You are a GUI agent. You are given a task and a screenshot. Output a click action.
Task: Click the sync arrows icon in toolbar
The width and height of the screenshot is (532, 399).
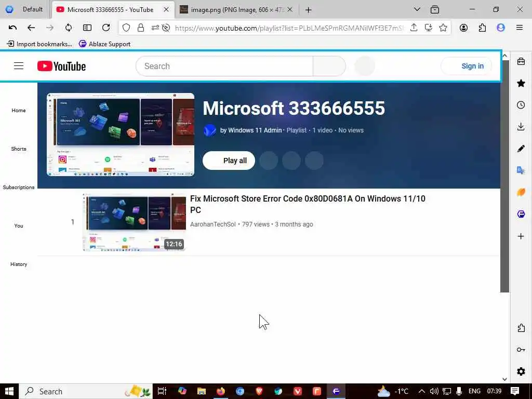pyautogui.click(x=69, y=28)
